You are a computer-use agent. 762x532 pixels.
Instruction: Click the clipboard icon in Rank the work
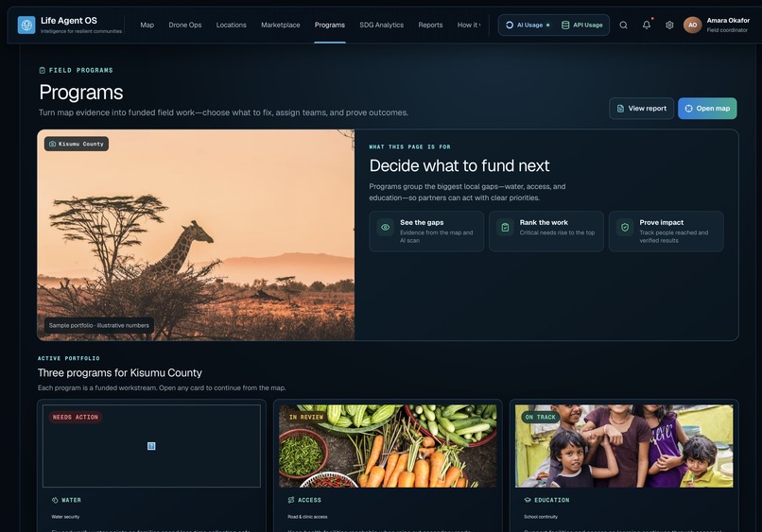[x=505, y=227]
